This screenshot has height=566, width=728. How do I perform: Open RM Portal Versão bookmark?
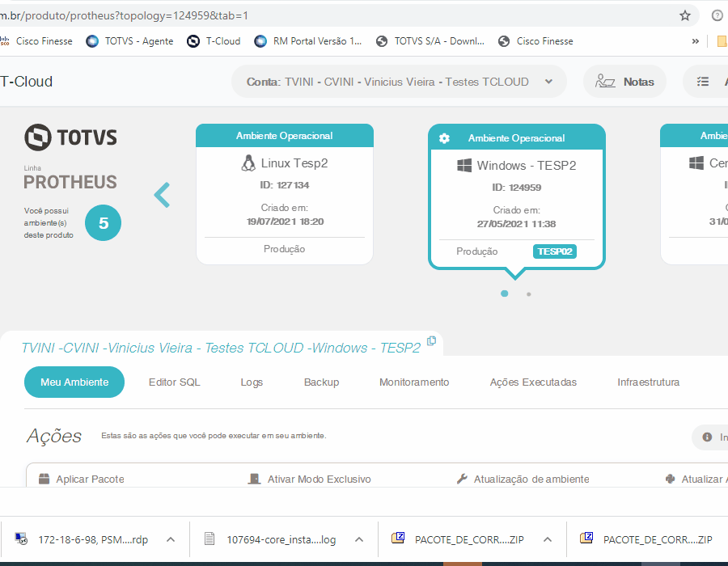308,41
